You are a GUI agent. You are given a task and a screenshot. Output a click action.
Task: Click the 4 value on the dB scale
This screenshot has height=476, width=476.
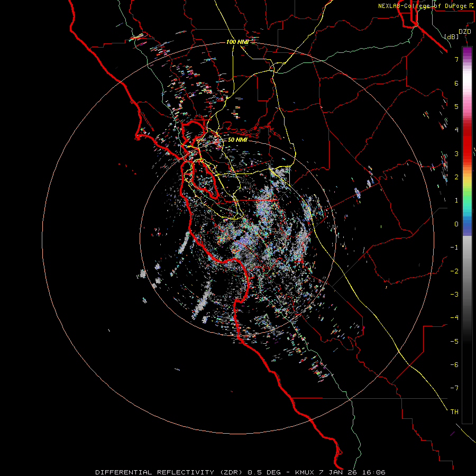pyautogui.click(x=456, y=130)
